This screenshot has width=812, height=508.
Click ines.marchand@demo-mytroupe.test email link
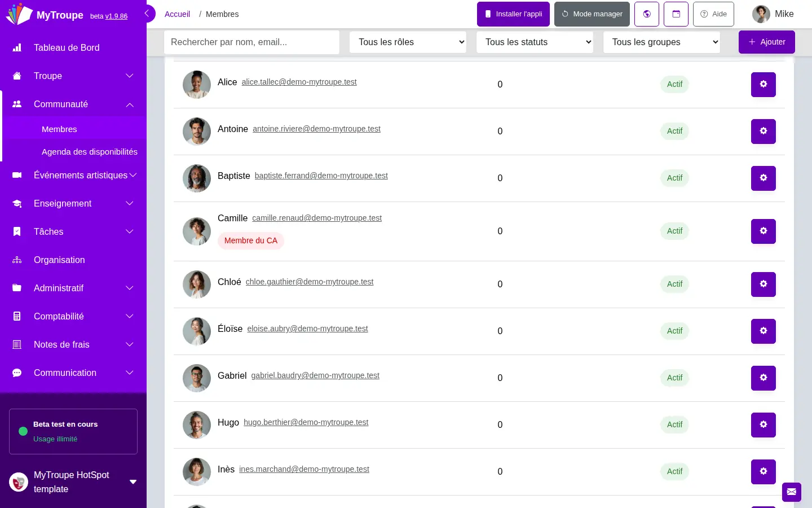coord(304,470)
